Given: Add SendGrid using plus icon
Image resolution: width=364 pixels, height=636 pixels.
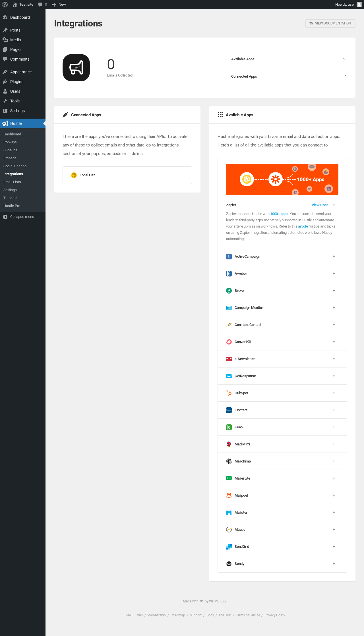Looking at the screenshot, I should pyautogui.click(x=334, y=547).
